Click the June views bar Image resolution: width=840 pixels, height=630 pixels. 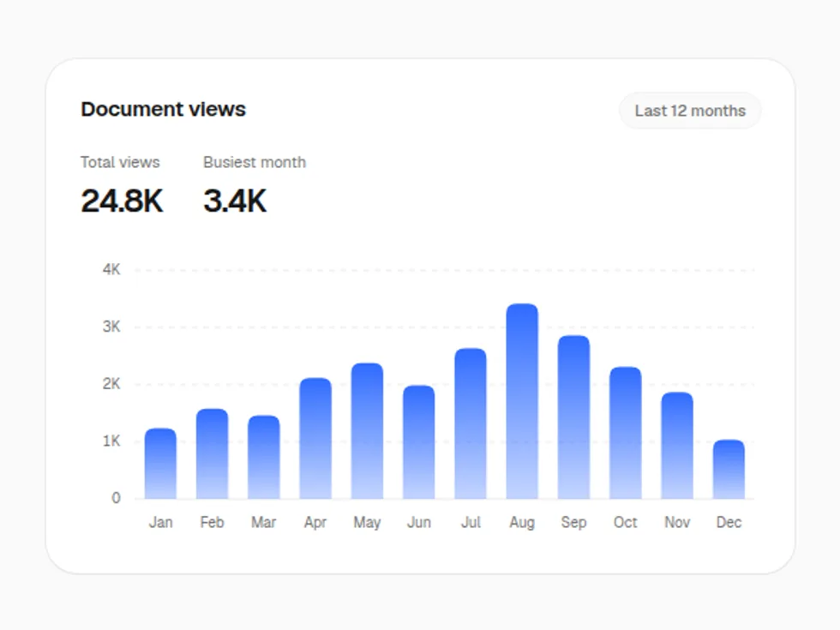419,442
